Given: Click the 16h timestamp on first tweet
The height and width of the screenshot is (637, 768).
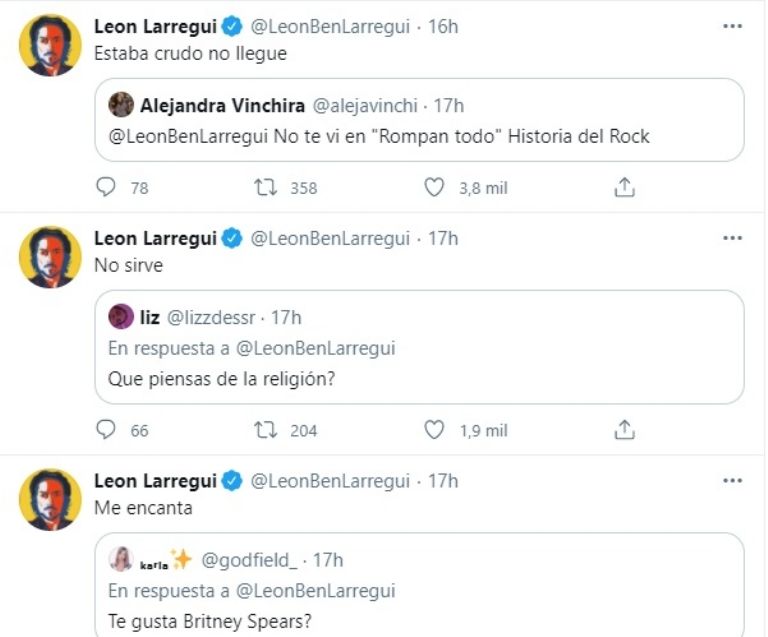Looking at the screenshot, I should click(x=443, y=26).
